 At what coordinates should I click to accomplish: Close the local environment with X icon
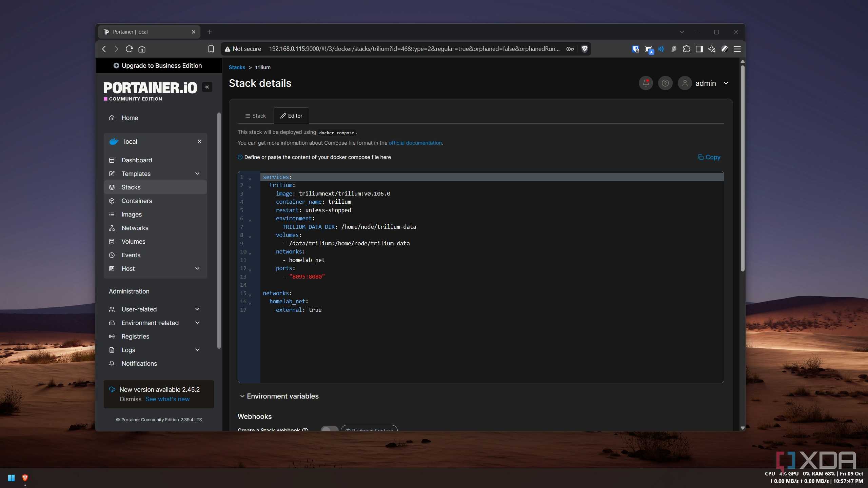[199, 142]
